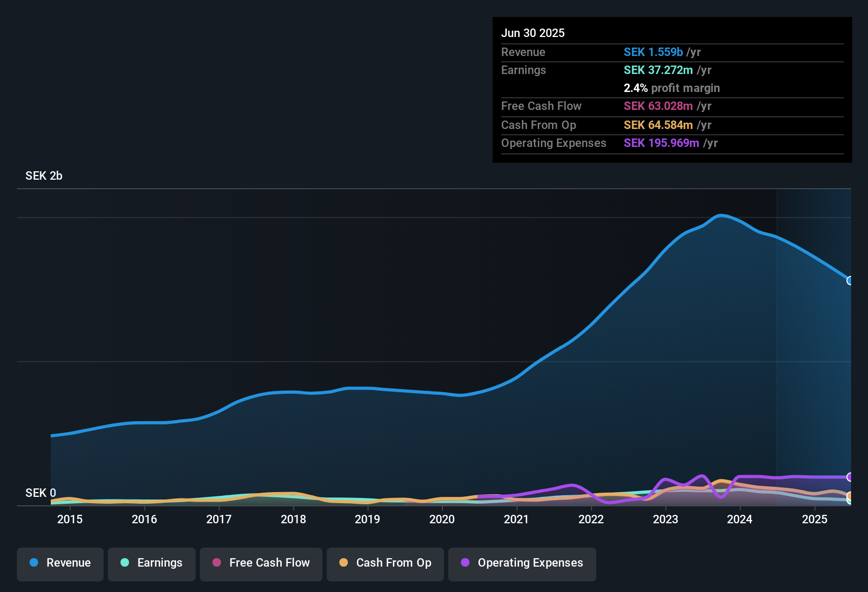
Task: Open the Cash From Op legend item
Action: [x=385, y=563]
